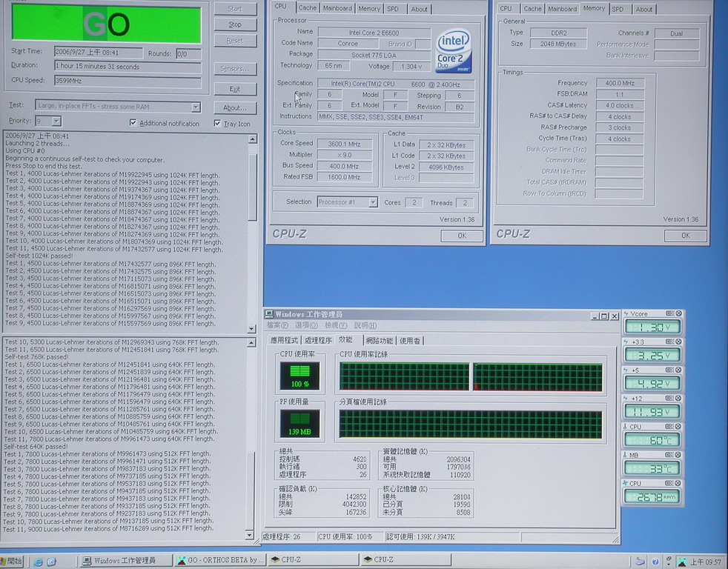This screenshot has height=569, width=728.
Task: Open the 網路功能 tab in Task Manager
Action: click(x=378, y=341)
